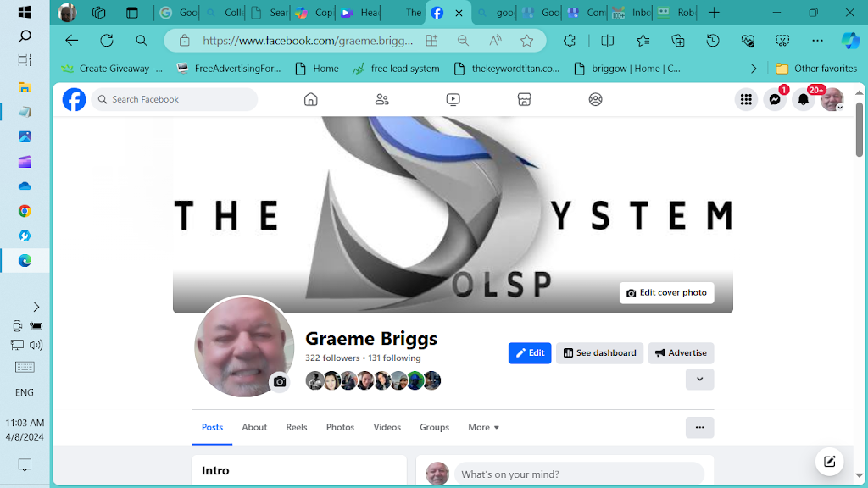Open FreeAdvertisingFor bookmark
This screenshot has width=868, height=488.
click(229, 69)
